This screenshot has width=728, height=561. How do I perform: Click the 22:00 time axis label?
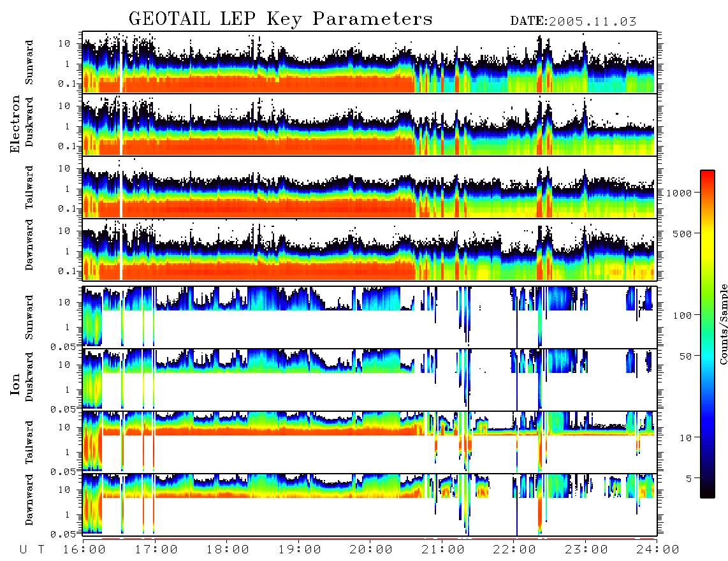point(514,550)
